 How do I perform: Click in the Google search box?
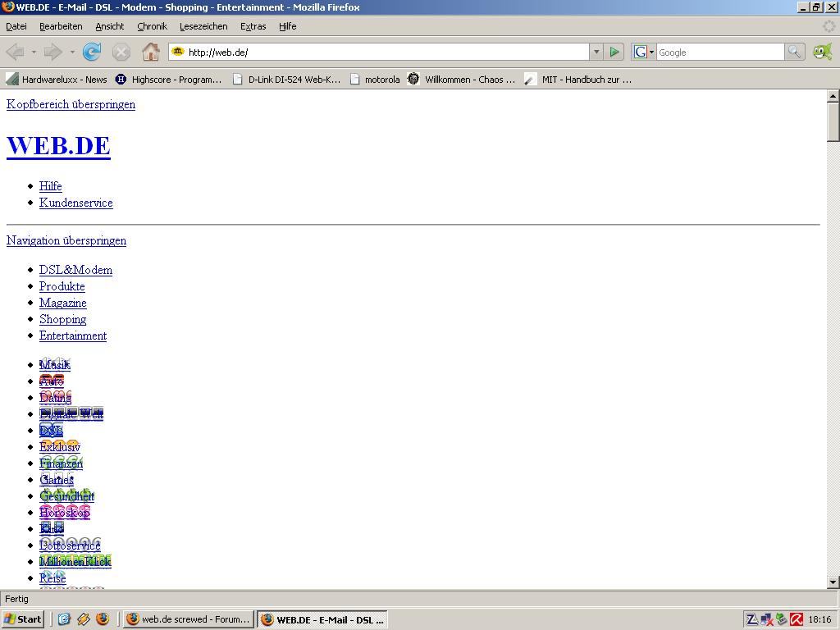(x=720, y=52)
